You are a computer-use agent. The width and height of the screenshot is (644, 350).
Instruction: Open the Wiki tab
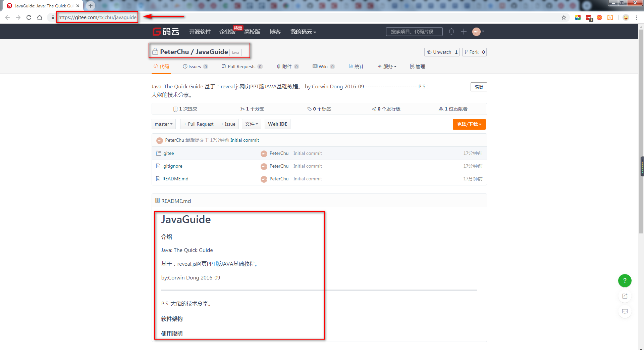tap(324, 67)
